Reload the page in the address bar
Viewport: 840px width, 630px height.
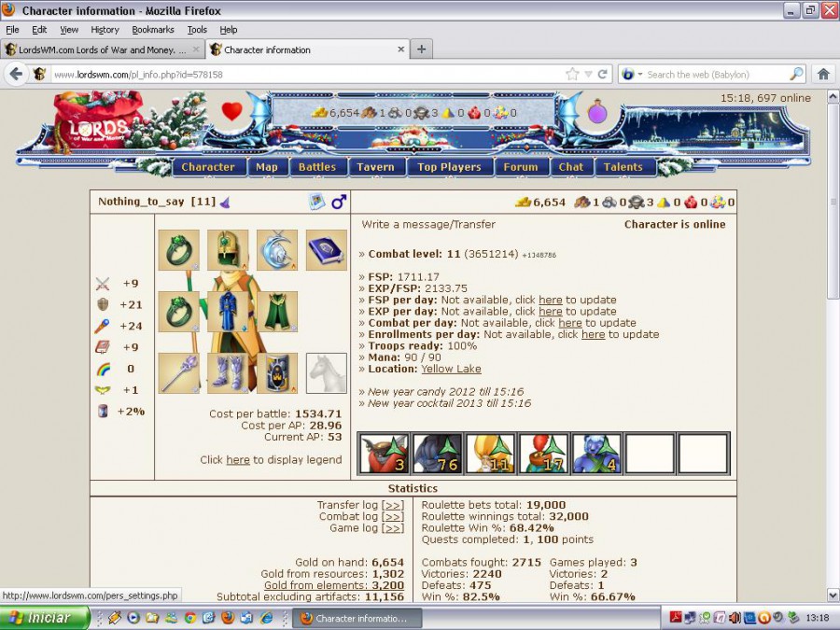point(602,74)
